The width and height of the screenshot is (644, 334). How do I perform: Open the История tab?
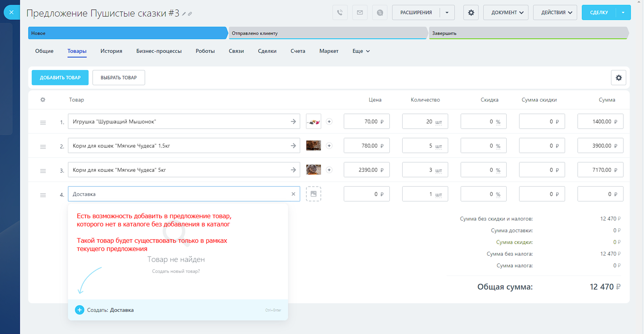click(111, 51)
